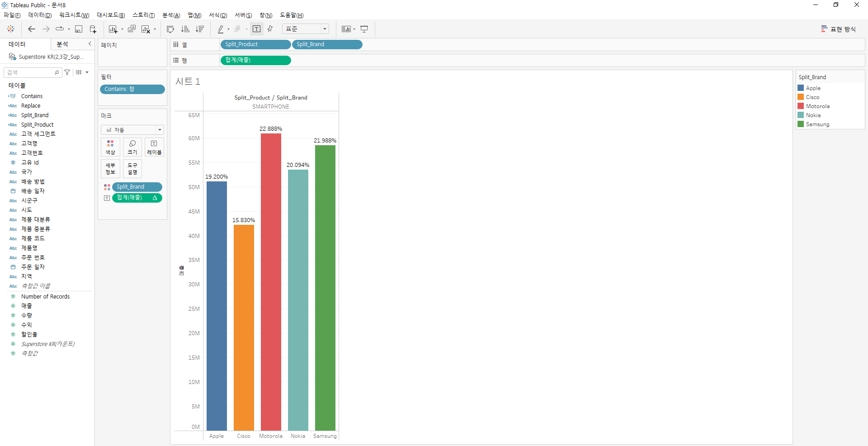The image size is (868, 446).
Task: Swap rows and columns
Action: coord(170,29)
